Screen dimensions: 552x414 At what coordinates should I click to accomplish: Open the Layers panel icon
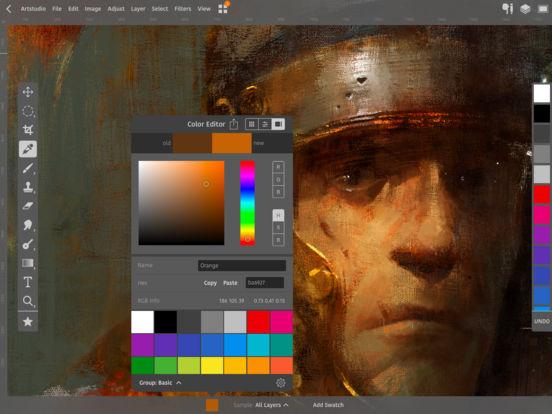pyautogui.click(x=525, y=8)
